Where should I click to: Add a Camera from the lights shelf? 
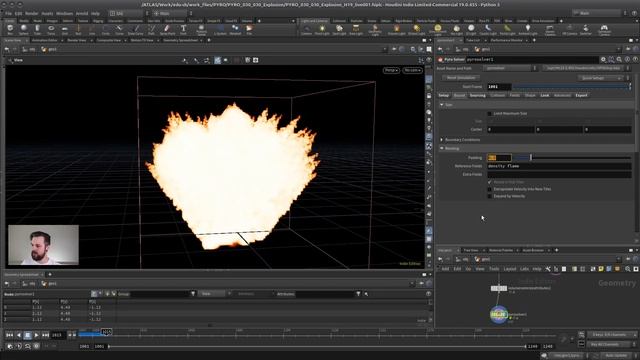(x=307, y=29)
